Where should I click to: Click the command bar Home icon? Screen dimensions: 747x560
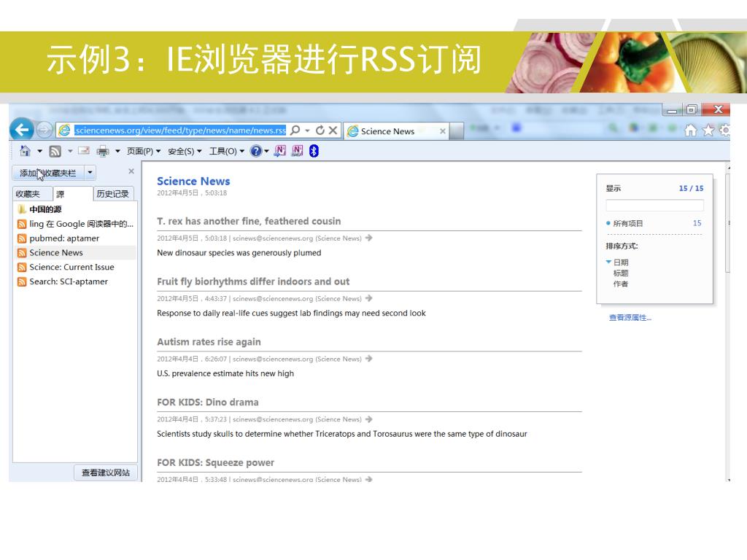click(x=25, y=151)
